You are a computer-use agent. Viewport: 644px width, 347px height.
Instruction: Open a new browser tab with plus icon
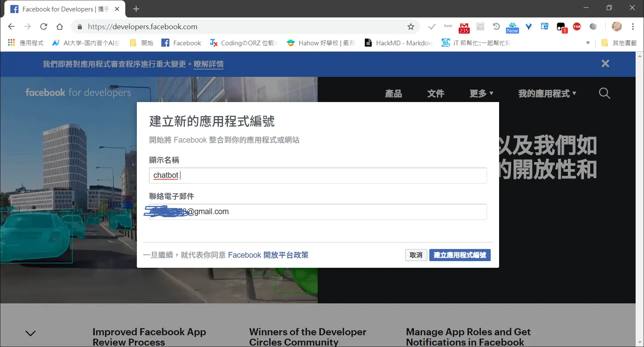click(136, 9)
